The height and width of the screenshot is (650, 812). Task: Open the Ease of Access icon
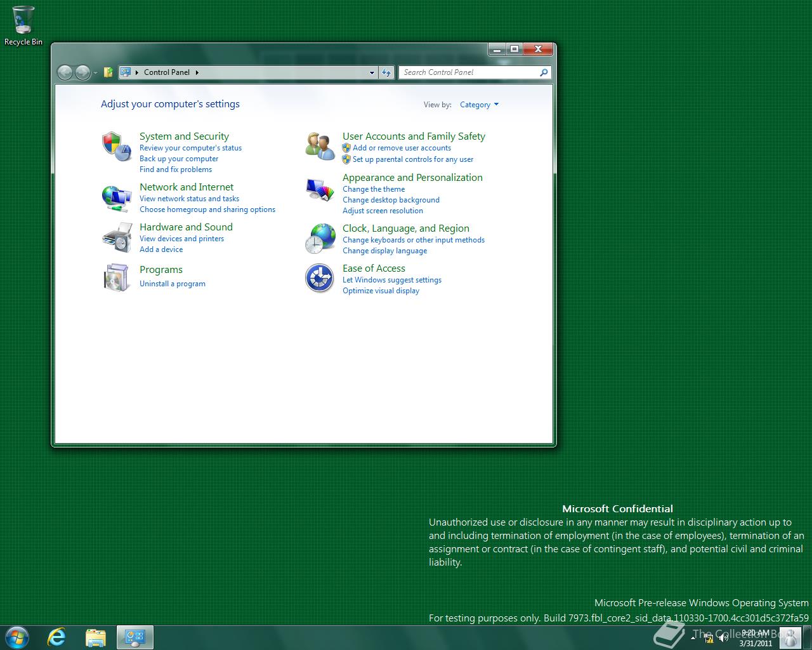point(320,278)
